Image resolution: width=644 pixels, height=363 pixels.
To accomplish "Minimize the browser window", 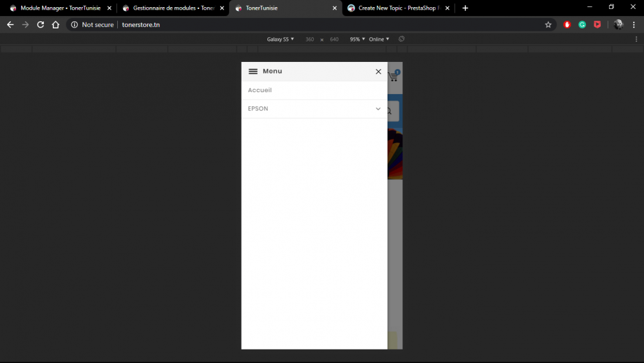I will pos(589,7).
